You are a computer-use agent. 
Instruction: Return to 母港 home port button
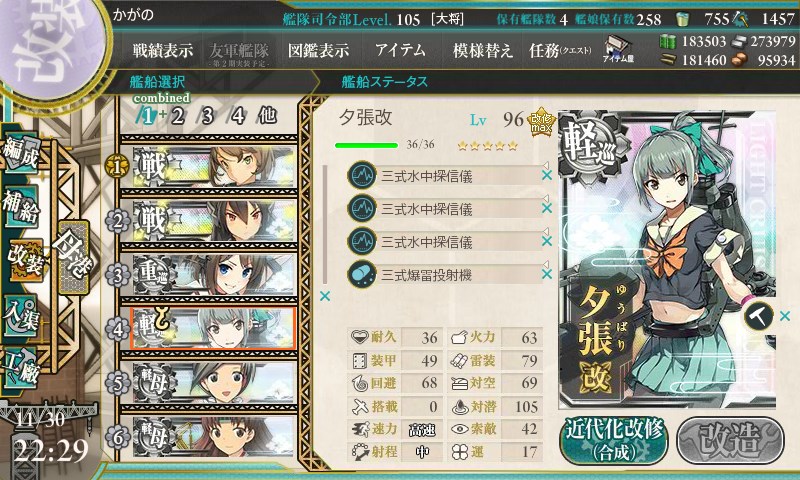[73, 258]
